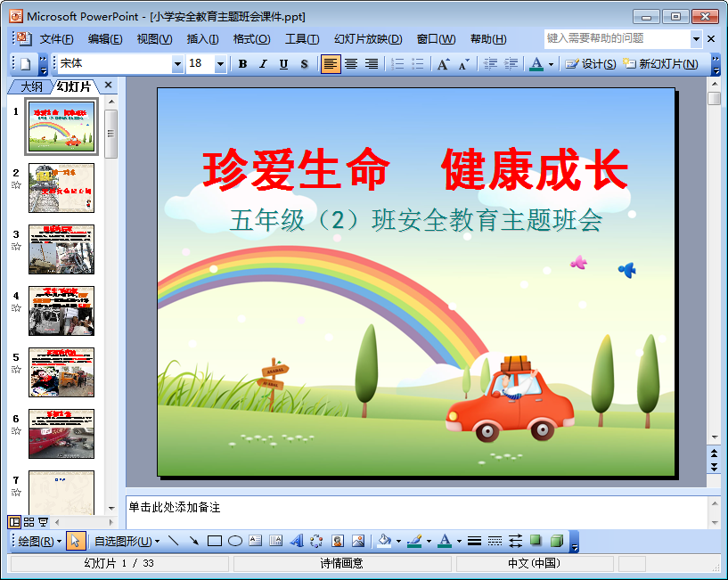This screenshot has width=728, height=580.
Task: Switch to Slide Sorter view
Action: (29, 522)
